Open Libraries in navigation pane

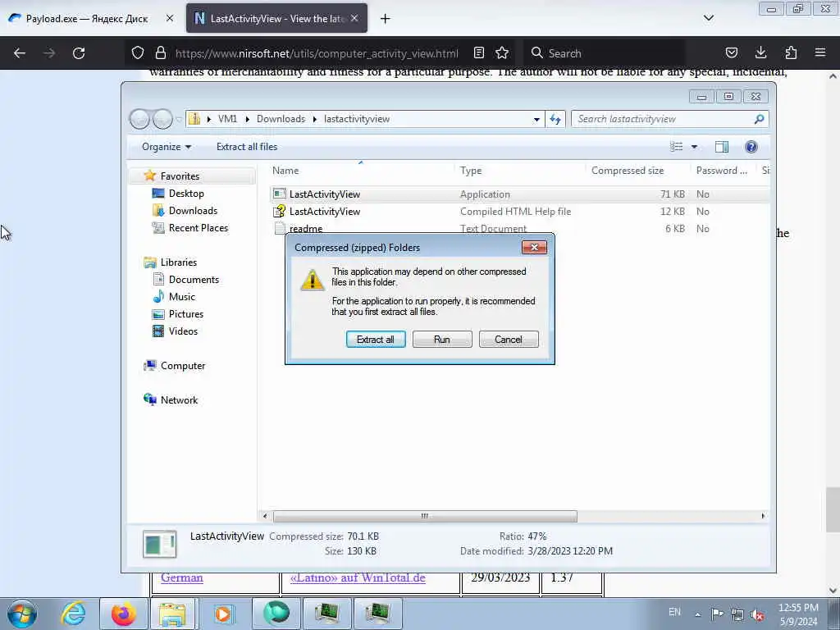tap(178, 262)
